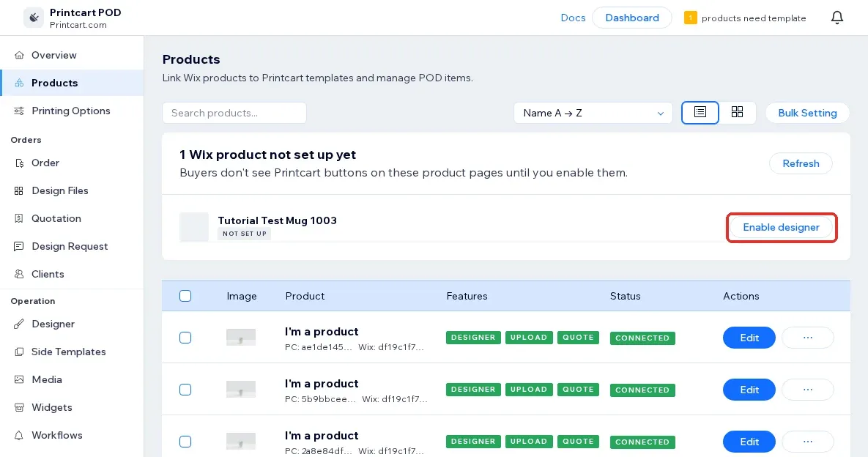Click the orange template warning badge
Viewport: 868px width, 457px height.
pos(690,18)
